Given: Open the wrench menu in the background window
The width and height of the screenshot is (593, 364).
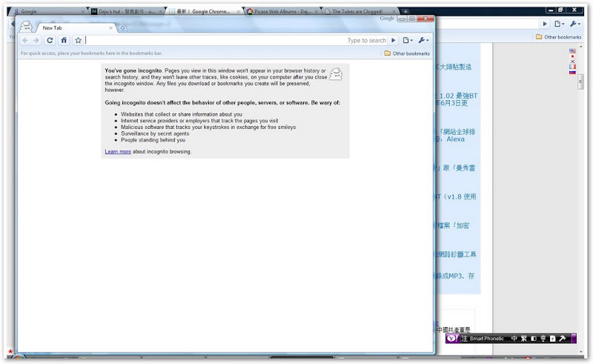Looking at the screenshot, I should coord(575,24).
